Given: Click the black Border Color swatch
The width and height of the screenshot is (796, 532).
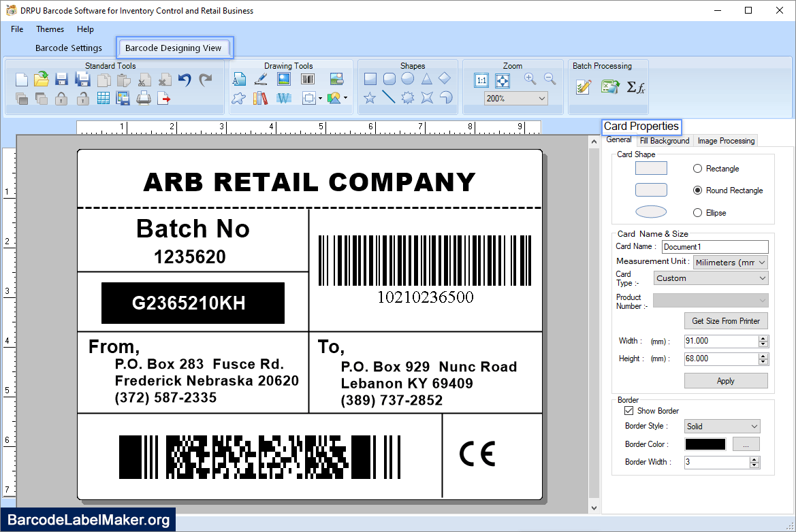Looking at the screenshot, I should click(x=705, y=444).
